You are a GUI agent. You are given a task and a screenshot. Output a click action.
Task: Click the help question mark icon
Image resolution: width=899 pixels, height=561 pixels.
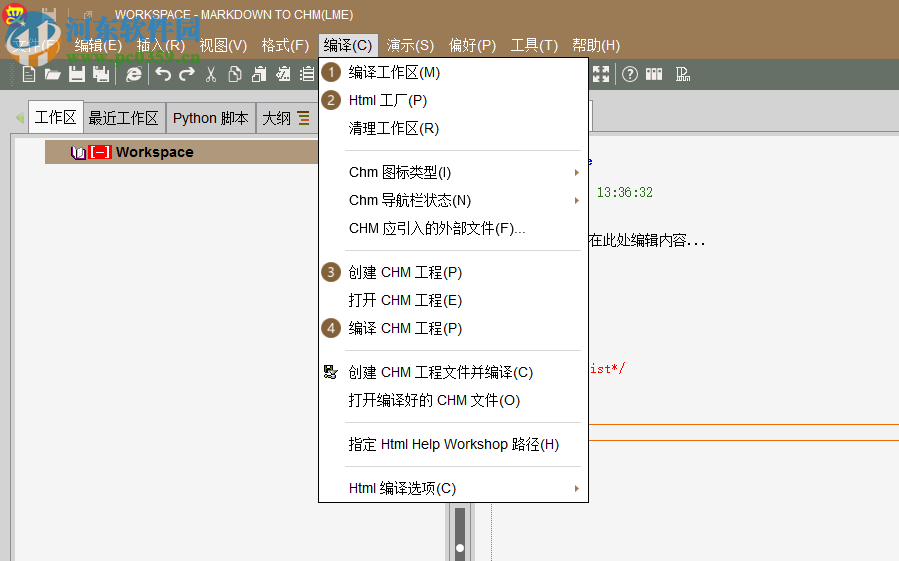click(630, 74)
